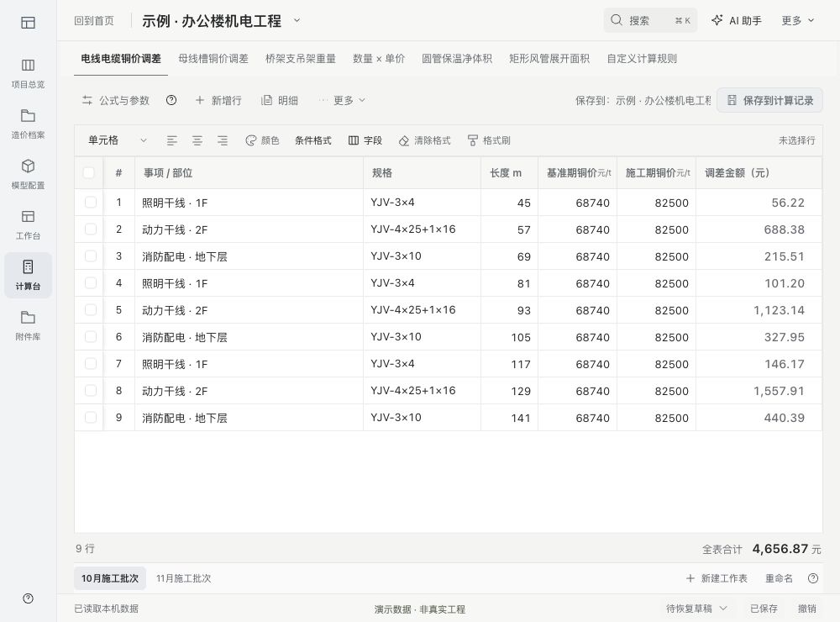
Task: Click 重命名 button
Action: point(779,578)
